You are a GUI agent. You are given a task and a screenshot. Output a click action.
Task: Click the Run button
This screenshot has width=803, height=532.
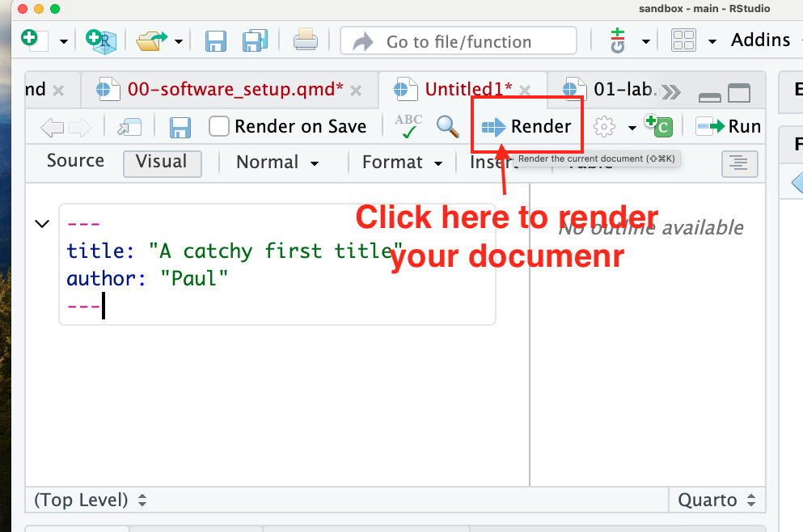coord(729,126)
